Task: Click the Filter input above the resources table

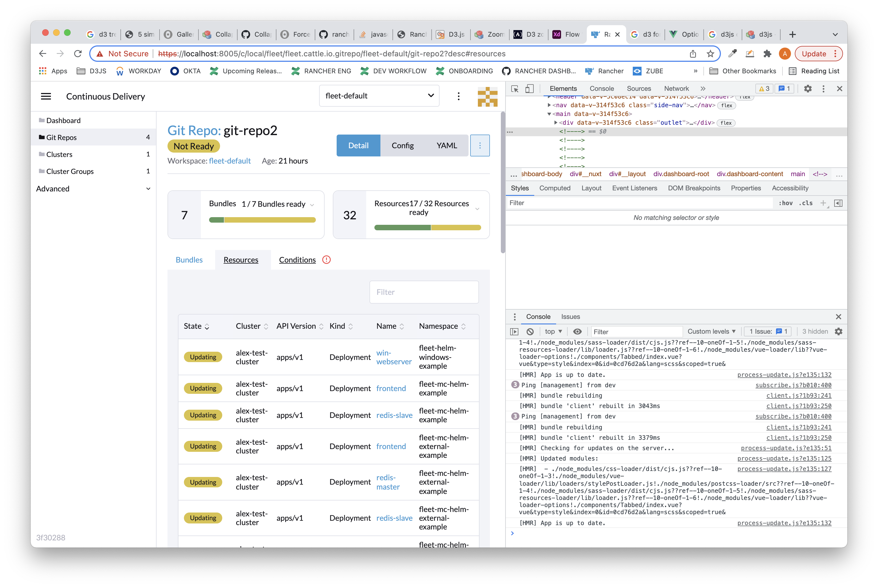Action: (x=424, y=292)
